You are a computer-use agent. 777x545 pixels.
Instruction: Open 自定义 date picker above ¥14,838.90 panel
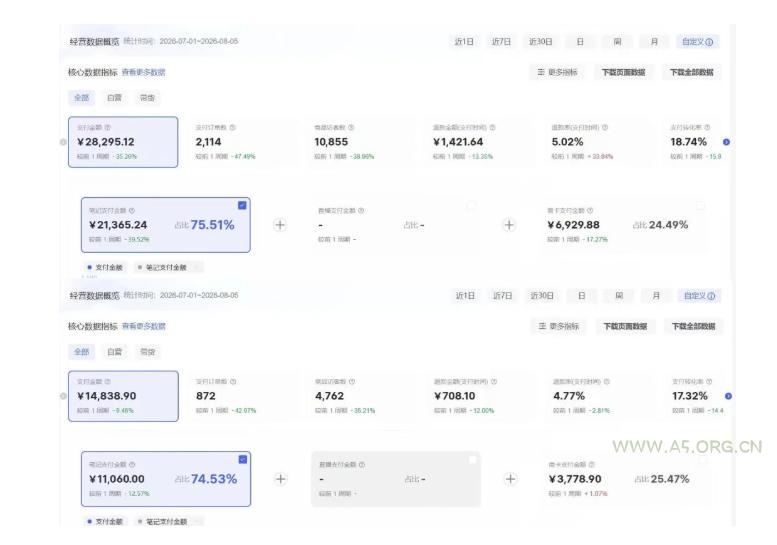(x=699, y=296)
